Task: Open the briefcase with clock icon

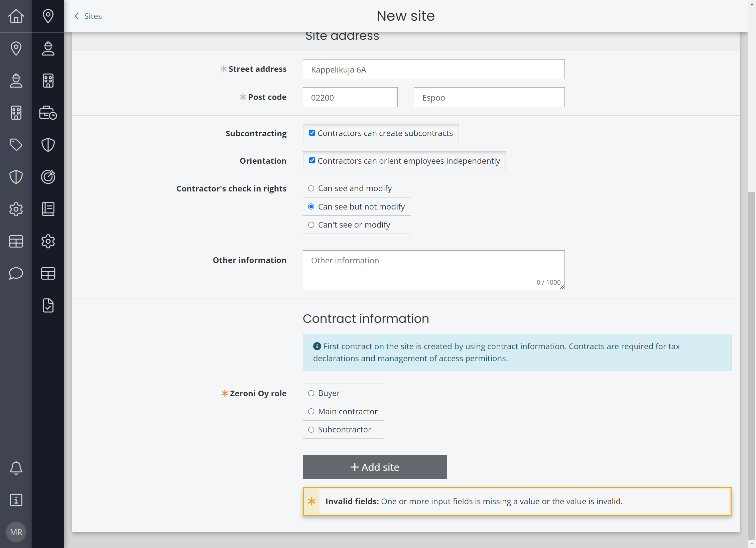Action: (x=48, y=113)
